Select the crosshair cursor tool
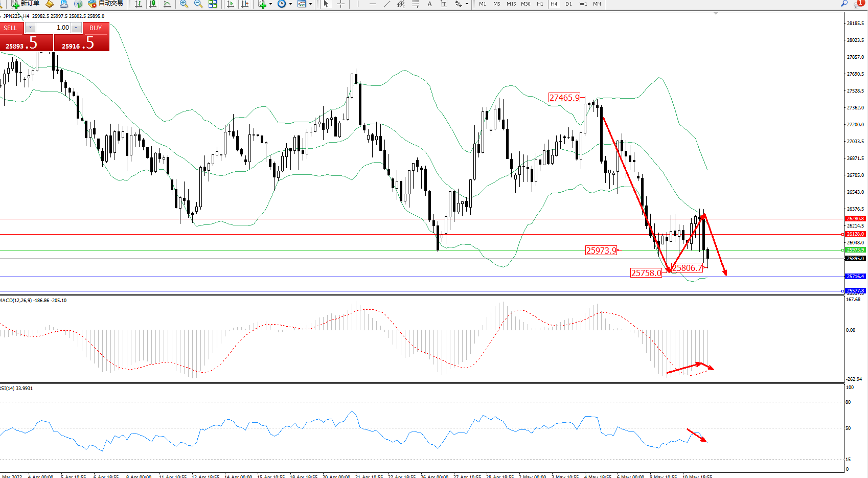This screenshot has width=868, height=478. coord(340,4)
